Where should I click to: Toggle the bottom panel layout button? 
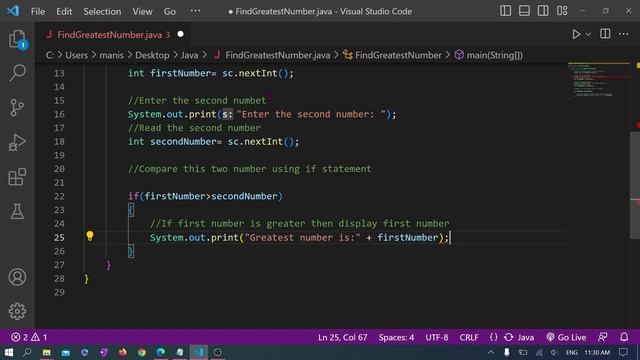524,11
